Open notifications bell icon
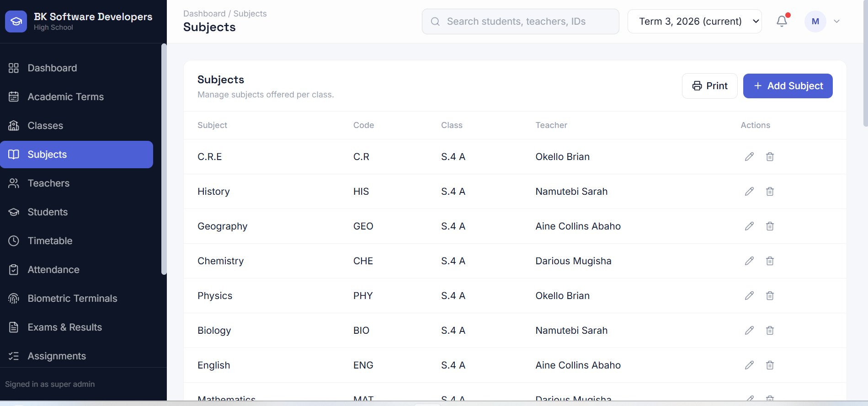868x406 pixels. pyautogui.click(x=782, y=21)
